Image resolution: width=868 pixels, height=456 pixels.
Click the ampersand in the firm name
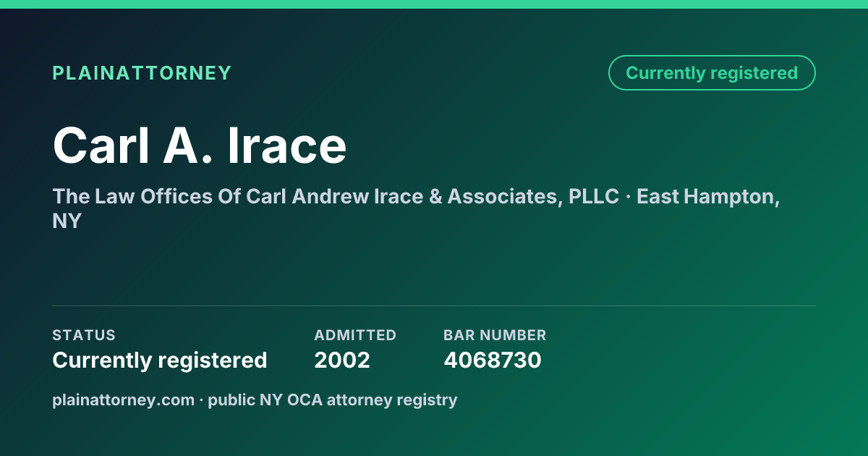pyautogui.click(x=435, y=196)
